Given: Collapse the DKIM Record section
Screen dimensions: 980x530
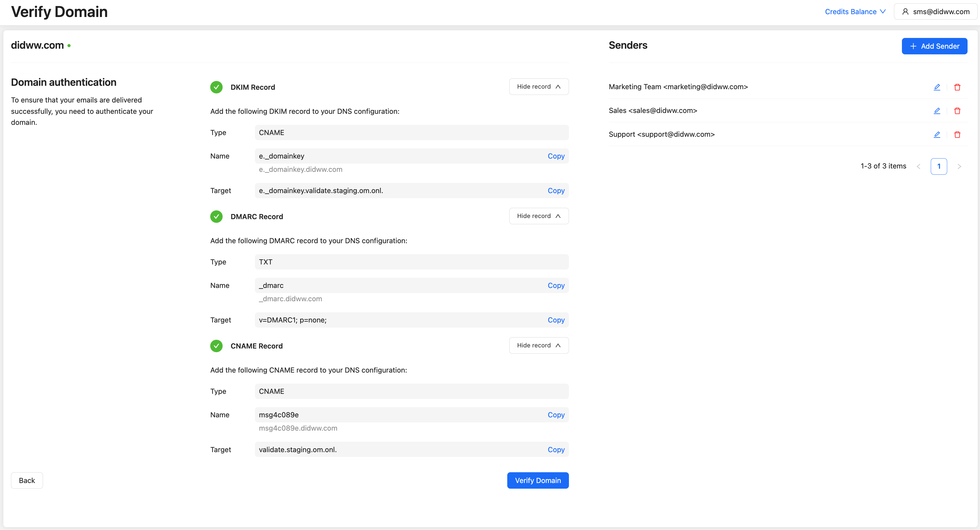Looking at the screenshot, I should click(539, 87).
